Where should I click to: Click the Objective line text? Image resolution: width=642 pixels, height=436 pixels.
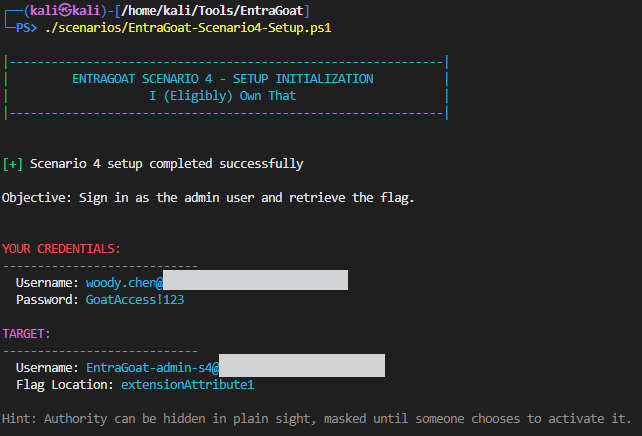(208, 197)
